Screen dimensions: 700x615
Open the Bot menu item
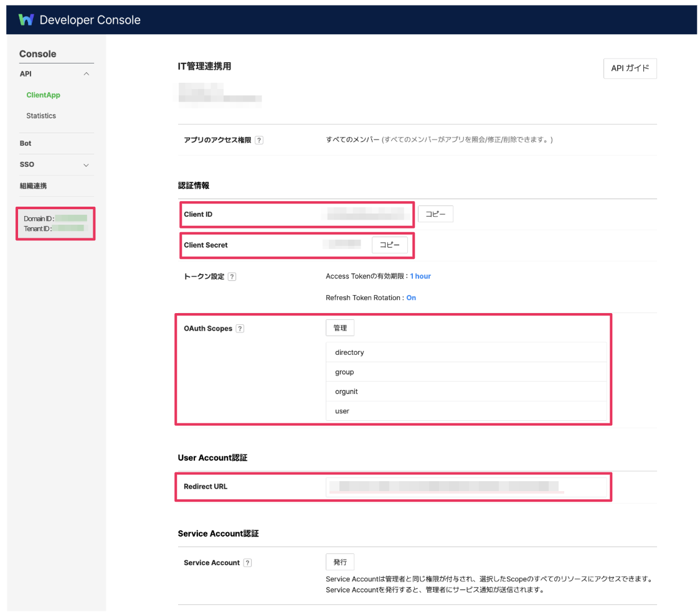point(26,143)
